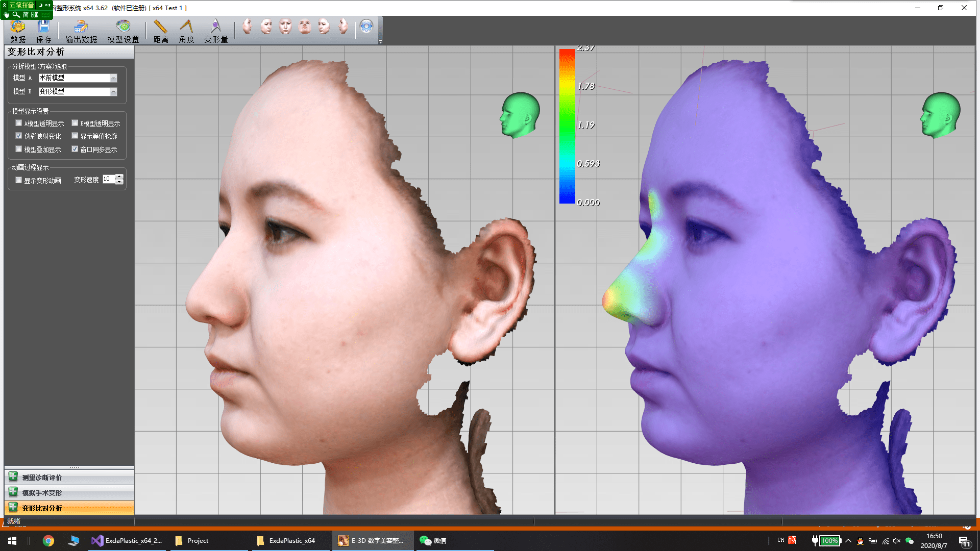Open WeChat from the taskbar

coord(433,541)
